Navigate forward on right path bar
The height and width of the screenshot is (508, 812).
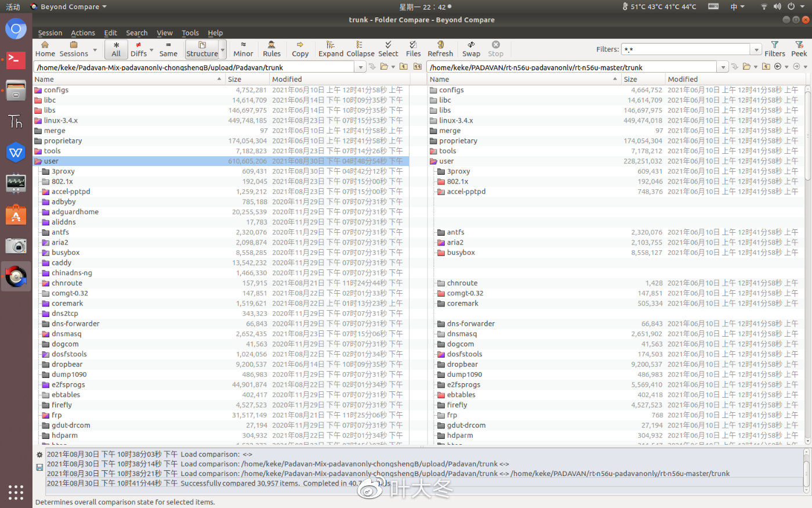click(x=796, y=67)
